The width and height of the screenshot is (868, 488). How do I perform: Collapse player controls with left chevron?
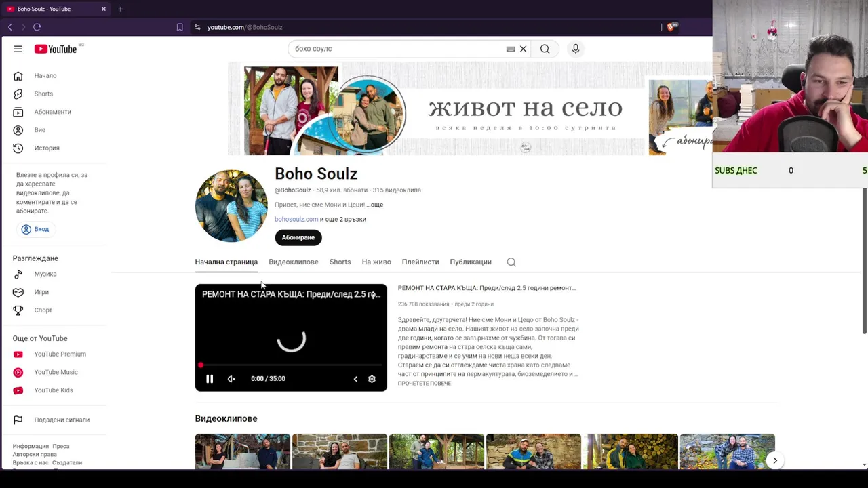tap(355, 379)
